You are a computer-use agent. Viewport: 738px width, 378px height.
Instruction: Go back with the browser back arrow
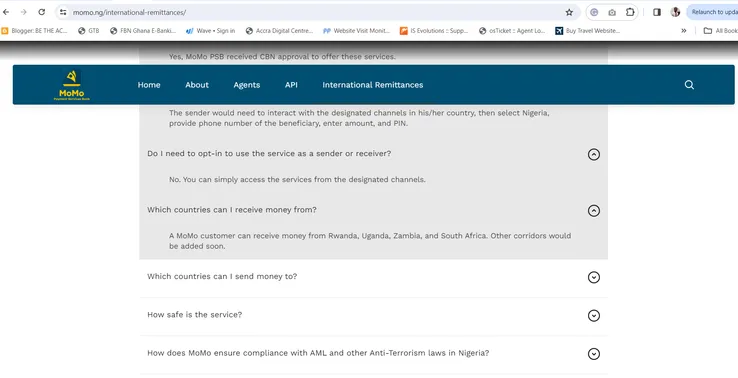click(6, 12)
